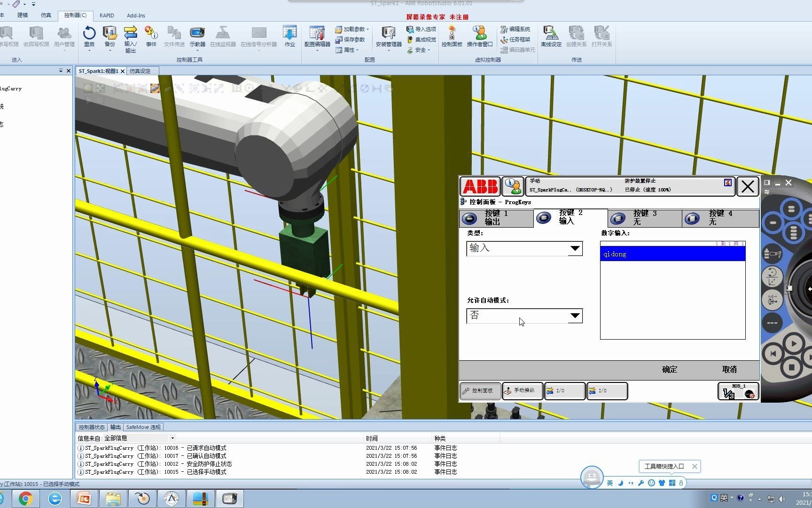Close the 工具箱快捷入口 popup
812x508 pixels.
click(695, 466)
